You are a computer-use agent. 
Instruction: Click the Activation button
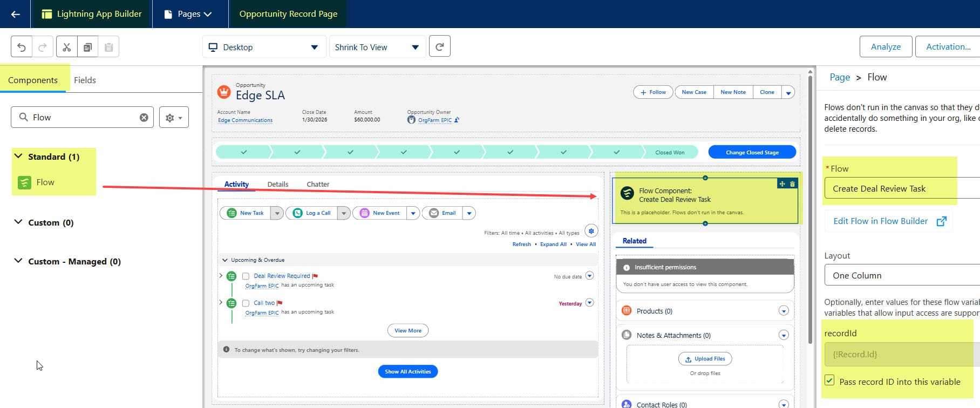click(x=948, y=46)
